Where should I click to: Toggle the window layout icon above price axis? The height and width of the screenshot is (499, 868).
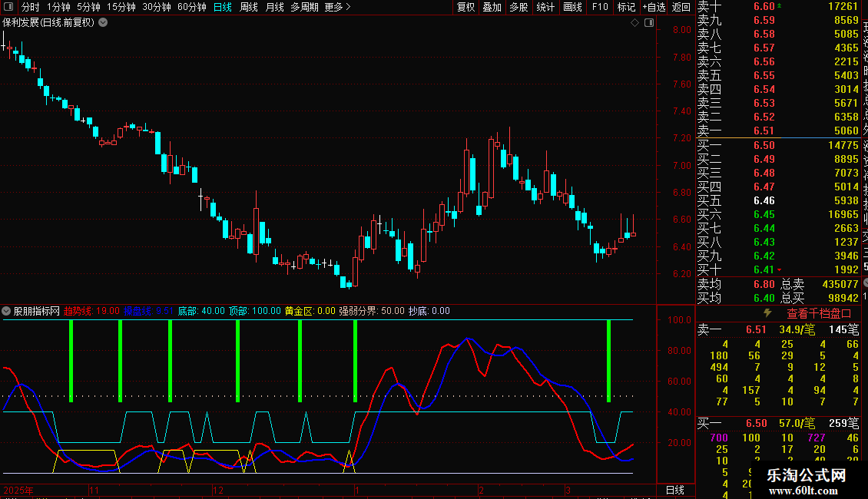[649, 23]
